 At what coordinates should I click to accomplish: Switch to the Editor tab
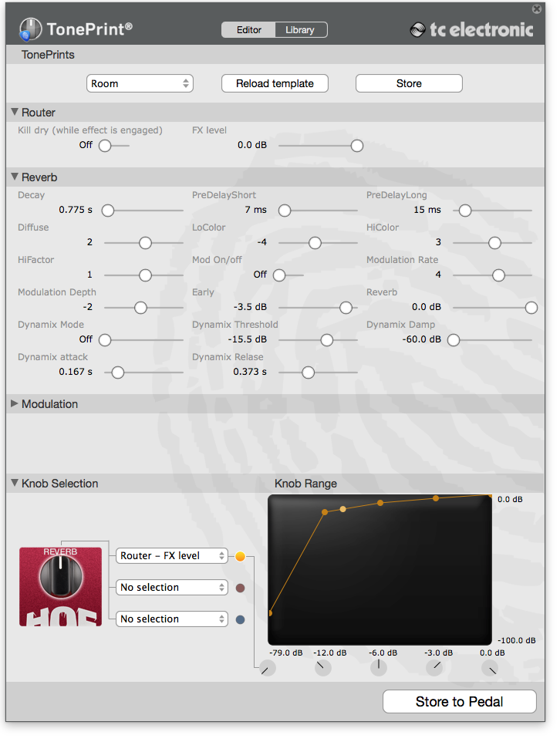click(x=248, y=30)
